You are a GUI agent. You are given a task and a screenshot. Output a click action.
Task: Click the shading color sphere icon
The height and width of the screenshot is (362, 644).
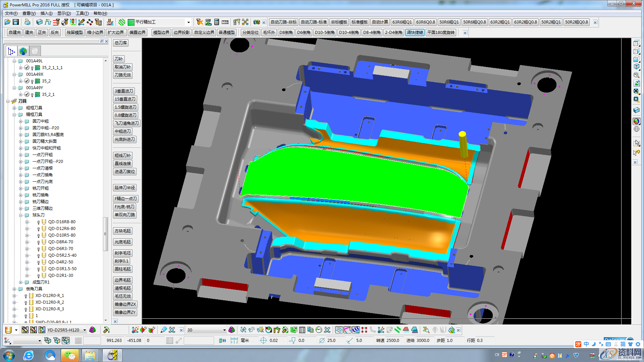(636, 121)
